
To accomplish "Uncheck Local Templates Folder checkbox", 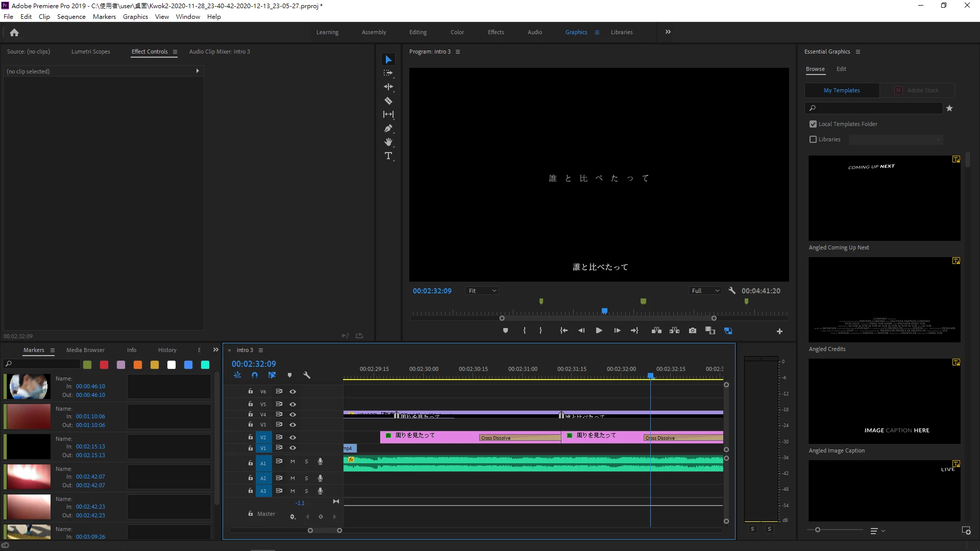I will 813,124.
